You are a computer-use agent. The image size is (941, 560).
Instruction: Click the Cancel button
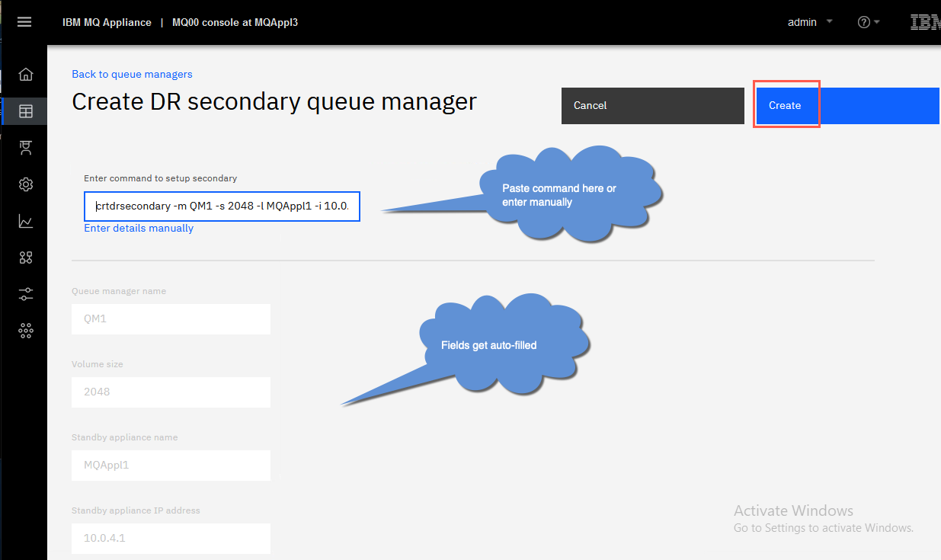coord(653,106)
